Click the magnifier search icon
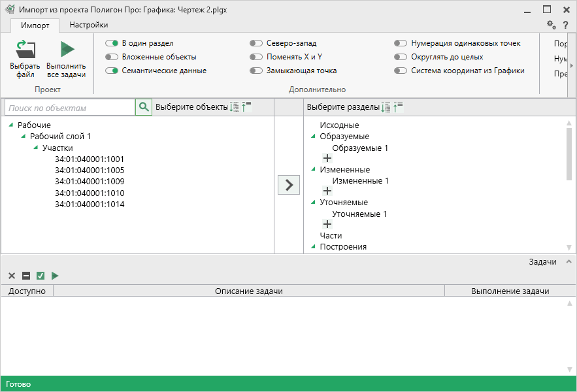 pos(144,107)
